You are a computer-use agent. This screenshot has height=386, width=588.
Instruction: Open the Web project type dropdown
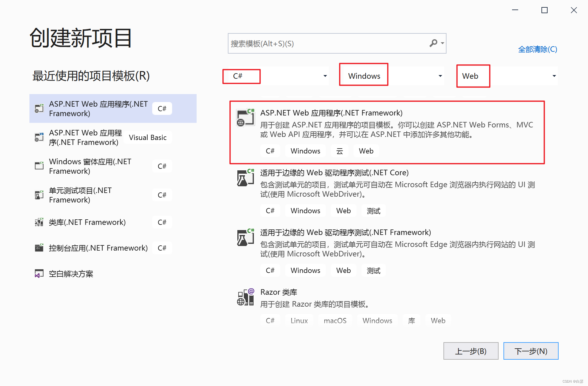point(507,76)
